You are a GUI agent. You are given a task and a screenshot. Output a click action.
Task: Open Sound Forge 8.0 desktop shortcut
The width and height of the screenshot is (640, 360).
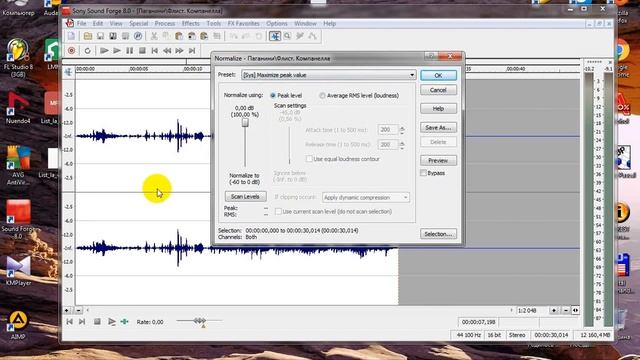(x=18, y=219)
